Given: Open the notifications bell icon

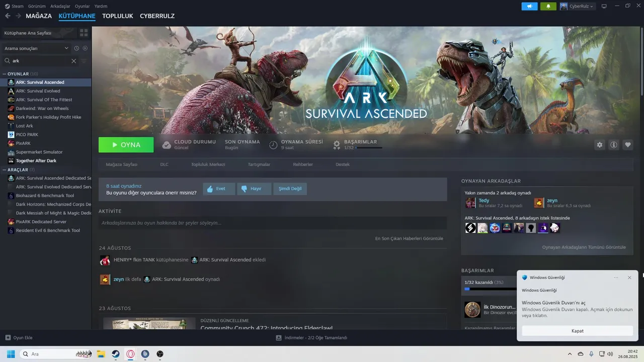Looking at the screenshot, I should click(548, 6).
